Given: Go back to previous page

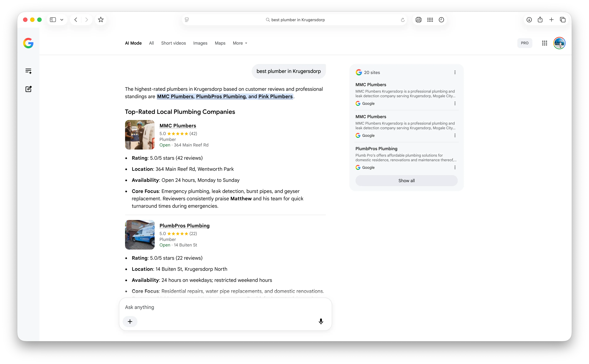Looking at the screenshot, I should pos(76,20).
